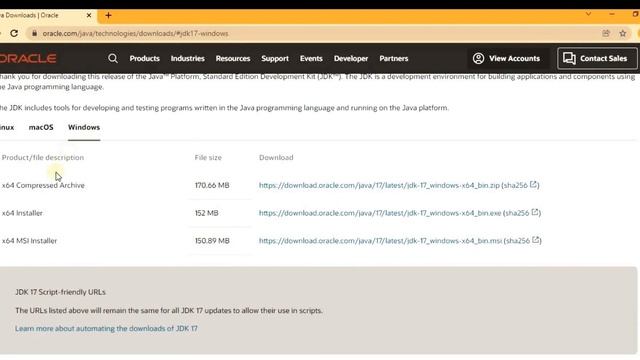Open the Oracle site search magnifier

coord(113,58)
